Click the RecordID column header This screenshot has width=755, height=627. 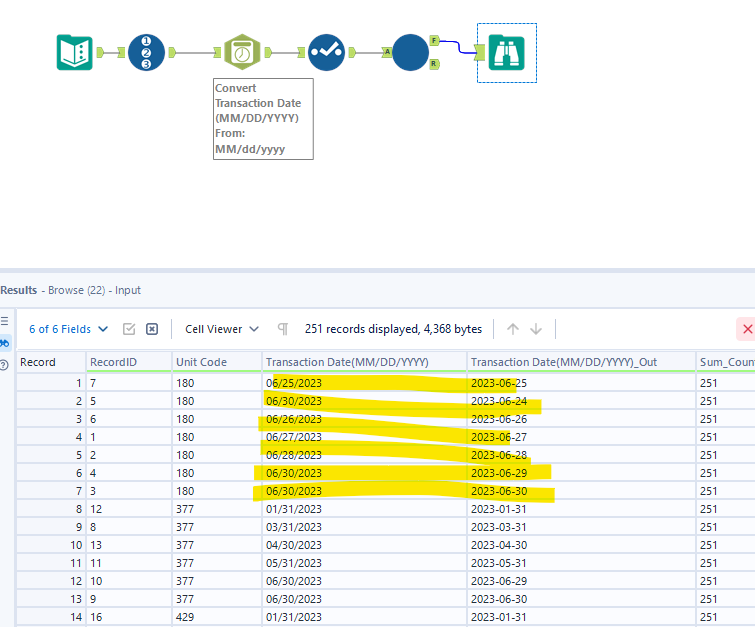(x=111, y=362)
